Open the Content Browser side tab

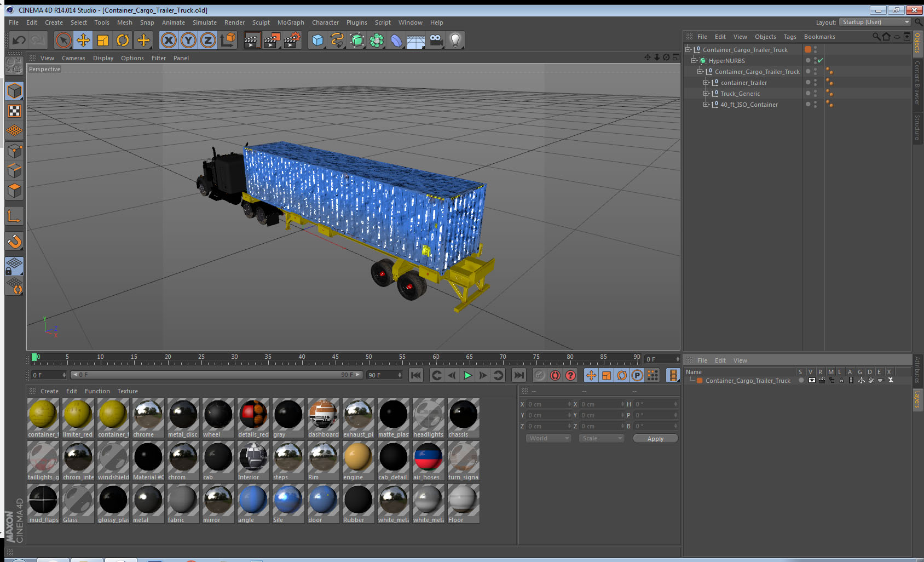(x=917, y=82)
